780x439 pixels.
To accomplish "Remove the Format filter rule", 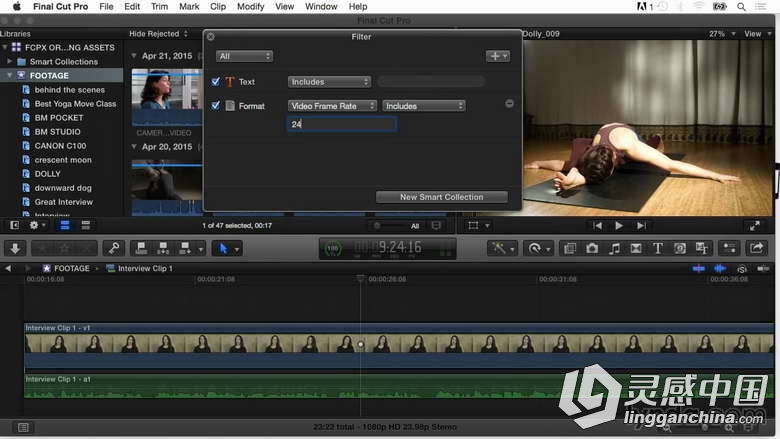I will click(x=509, y=103).
